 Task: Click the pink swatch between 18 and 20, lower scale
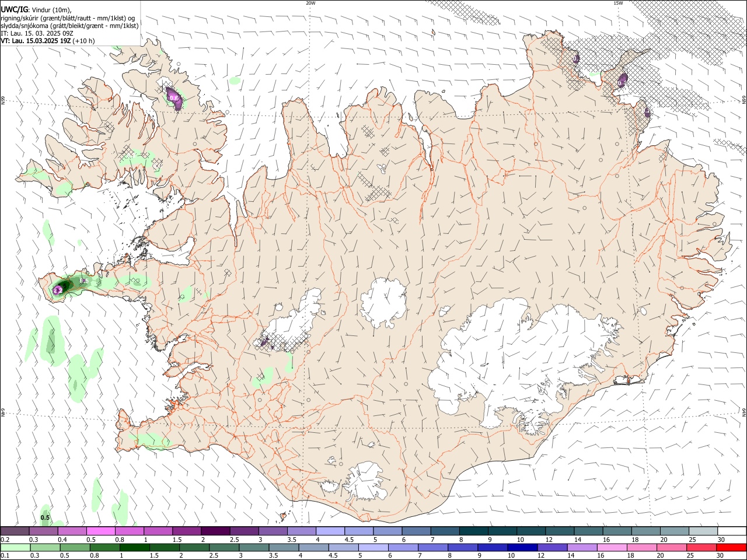click(x=642, y=548)
